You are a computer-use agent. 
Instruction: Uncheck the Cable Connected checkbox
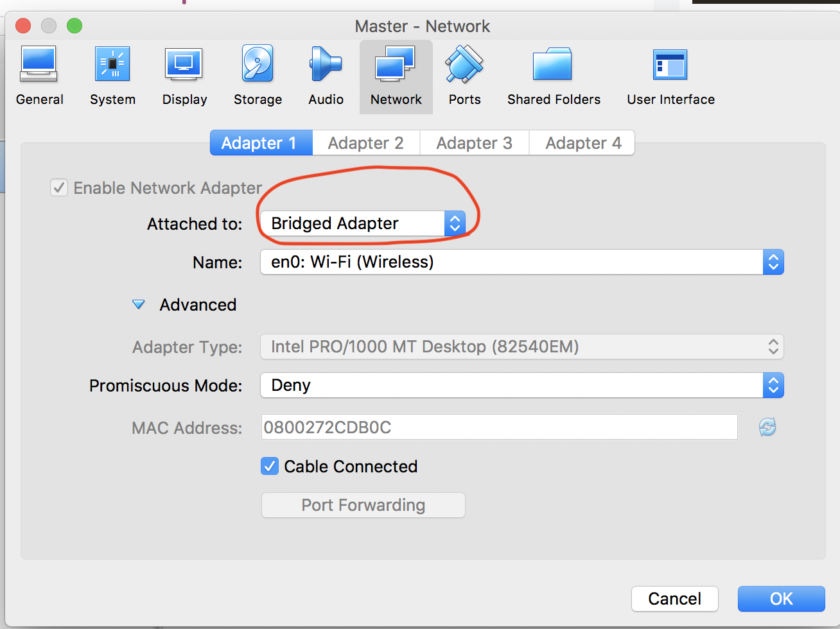(x=269, y=466)
